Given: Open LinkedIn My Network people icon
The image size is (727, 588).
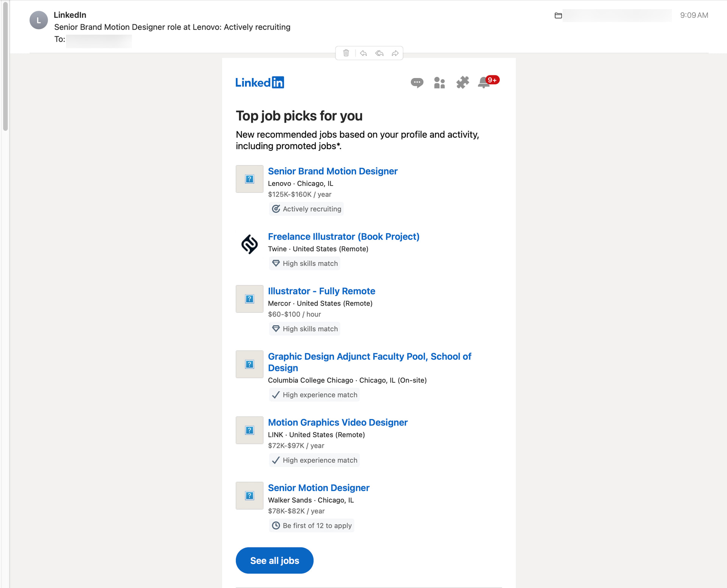Looking at the screenshot, I should point(439,83).
